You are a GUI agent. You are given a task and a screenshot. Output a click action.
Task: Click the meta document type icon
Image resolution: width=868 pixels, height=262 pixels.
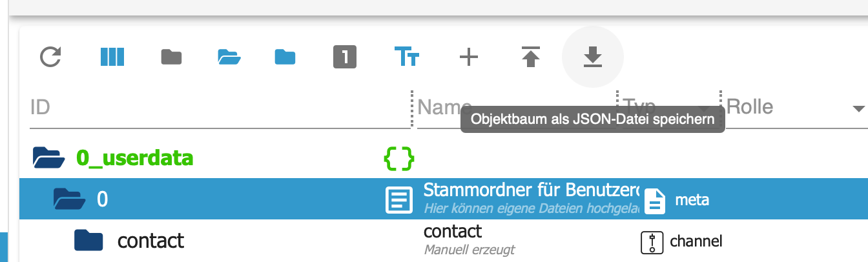(655, 200)
